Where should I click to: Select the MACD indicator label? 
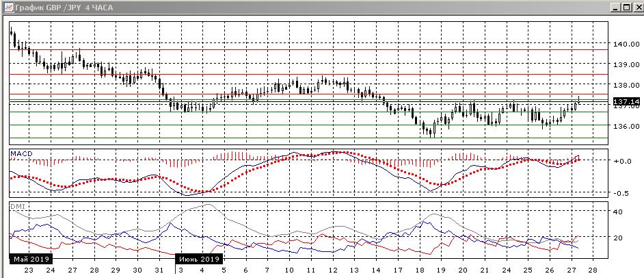[21, 154]
